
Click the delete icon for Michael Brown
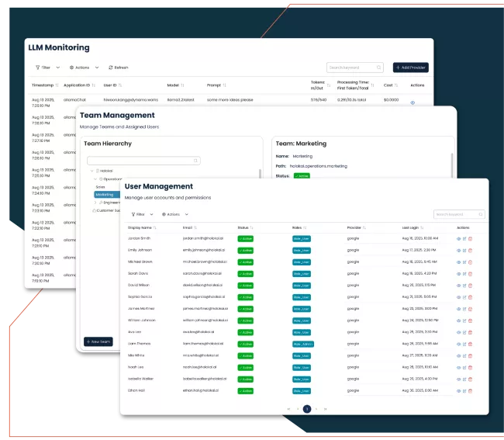[470, 262]
